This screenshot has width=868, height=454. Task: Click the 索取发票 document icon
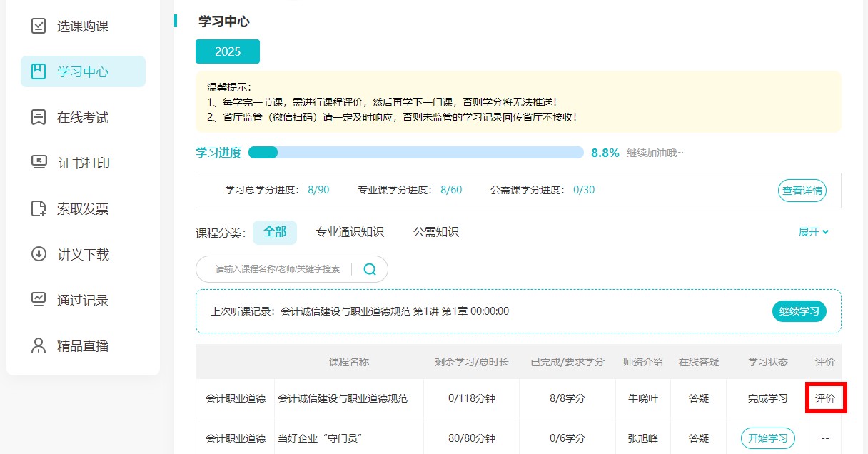(39, 209)
